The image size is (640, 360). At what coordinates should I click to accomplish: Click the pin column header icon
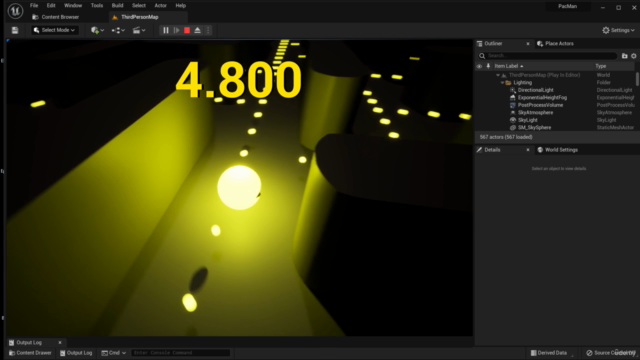coord(488,66)
